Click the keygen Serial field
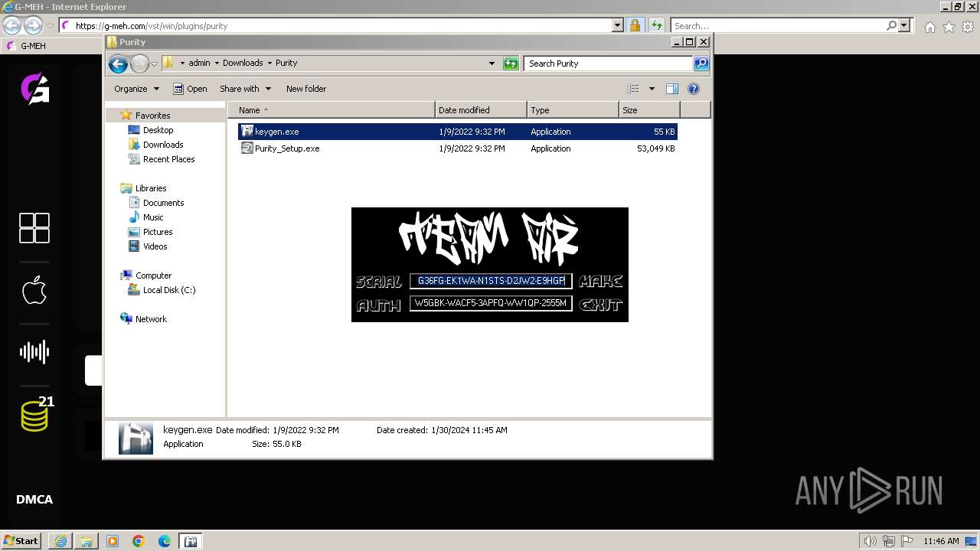This screenshot has width=980, height=551. 491,281
